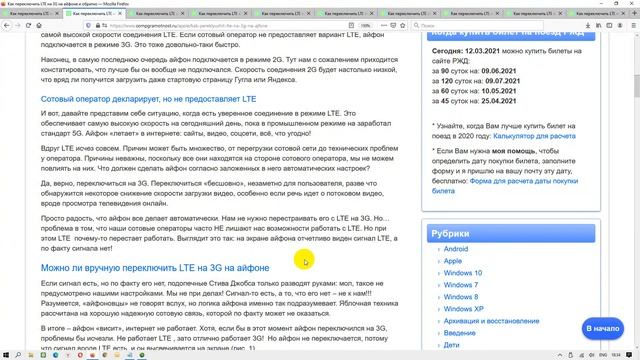Open tracking protection shield info

click(88, 25)
